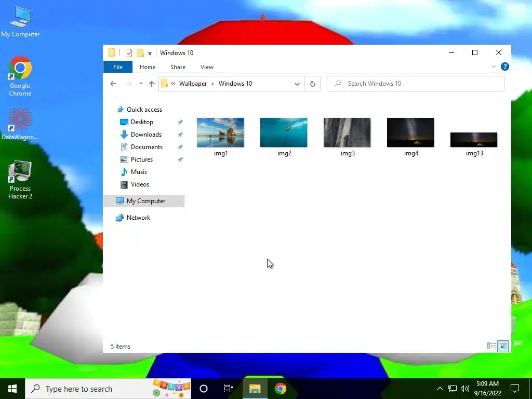Switch to the Home ribbon tab
Screen dimensions: 532x399
click(x=147, y=67)
